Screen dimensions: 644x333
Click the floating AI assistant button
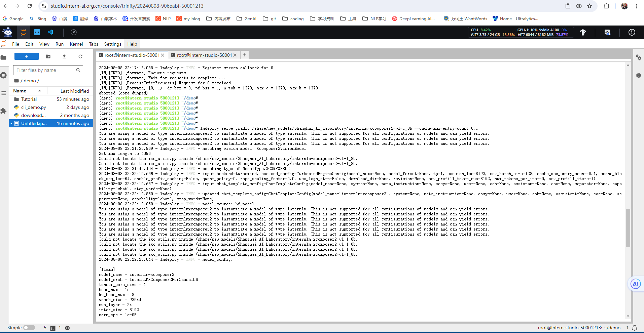tap(636, 284)
